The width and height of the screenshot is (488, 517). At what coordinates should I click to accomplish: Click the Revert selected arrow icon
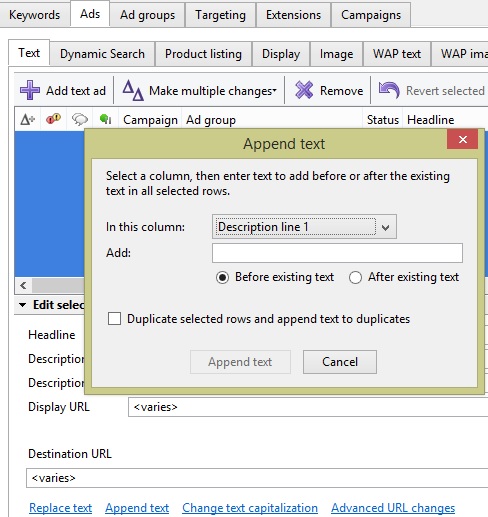coord(389,90)
